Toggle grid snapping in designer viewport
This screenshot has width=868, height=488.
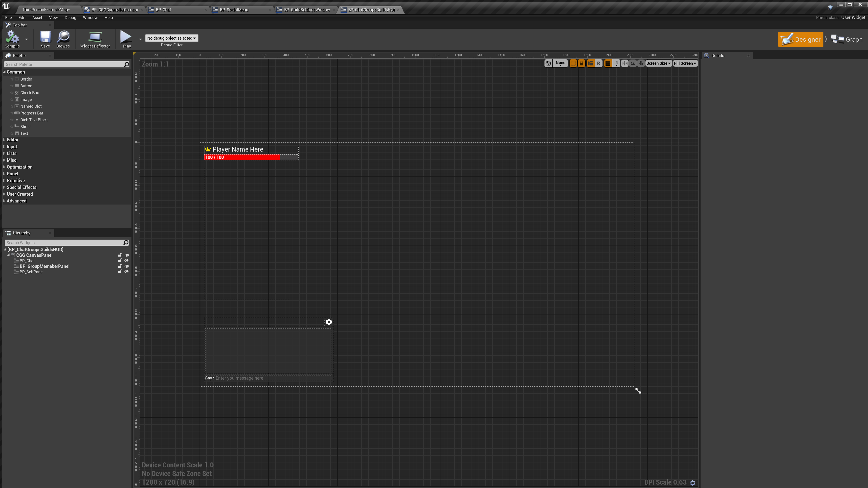(x=608, y=63)
